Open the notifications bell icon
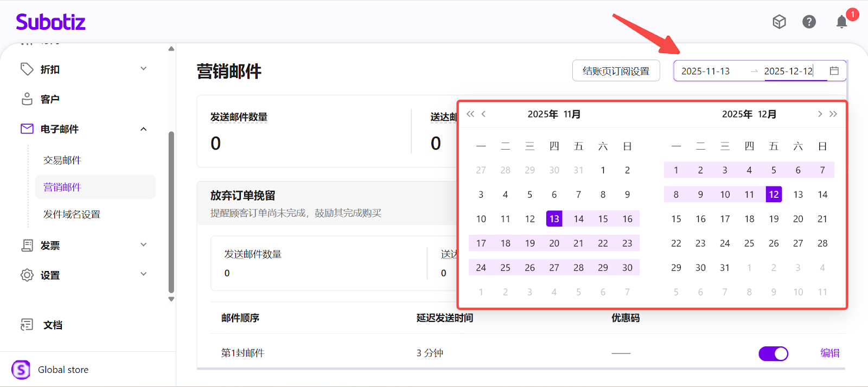 click(841, 22)
